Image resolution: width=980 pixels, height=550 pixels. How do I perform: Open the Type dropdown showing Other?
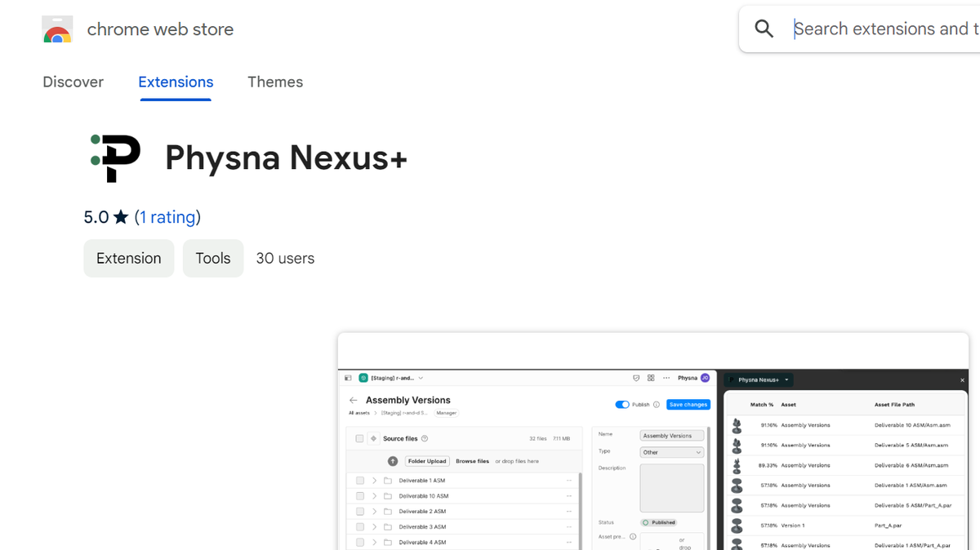(x=671, y=452)
